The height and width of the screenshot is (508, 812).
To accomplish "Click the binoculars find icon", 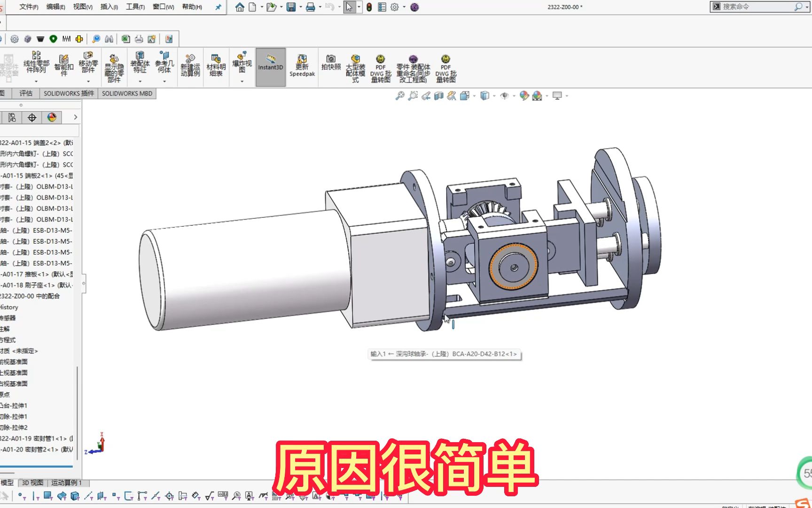I will point(109,39).
